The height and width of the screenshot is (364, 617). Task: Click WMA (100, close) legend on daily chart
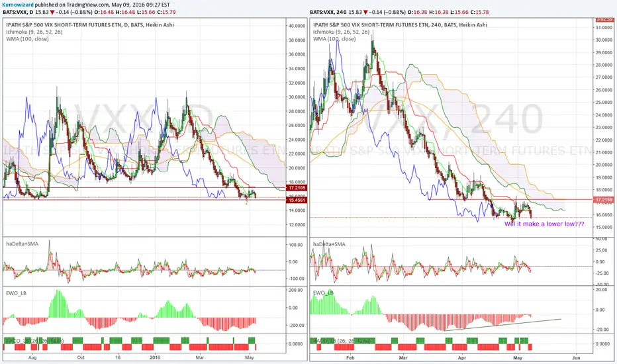(x=28, y=39)
